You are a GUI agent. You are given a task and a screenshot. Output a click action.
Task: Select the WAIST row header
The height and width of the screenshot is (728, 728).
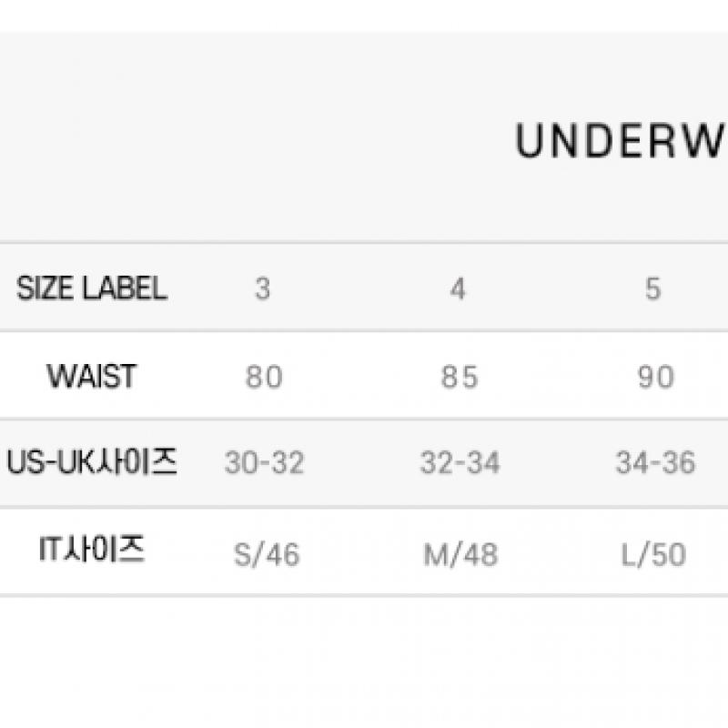coord(92,376)
